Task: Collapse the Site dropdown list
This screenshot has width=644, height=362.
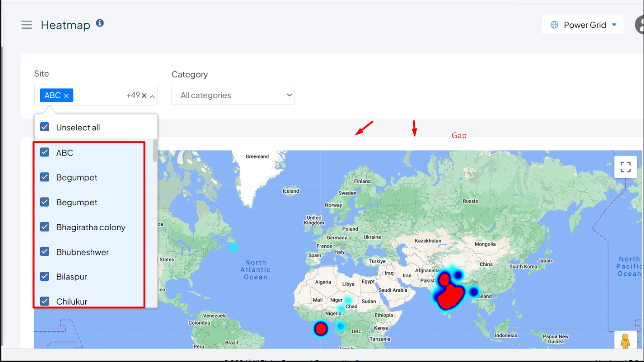Action: coord(152,96)
